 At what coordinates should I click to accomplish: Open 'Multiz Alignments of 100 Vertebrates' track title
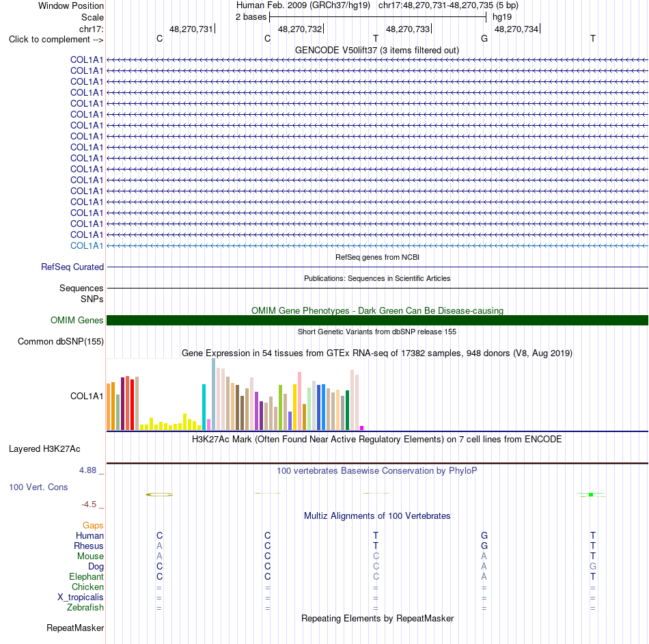click(377, 516)
